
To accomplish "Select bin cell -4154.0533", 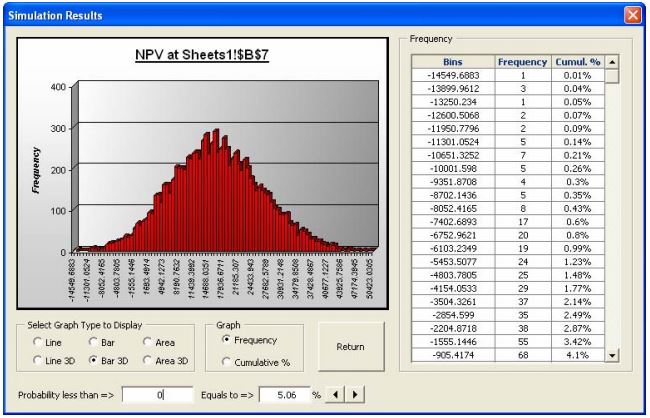I will [x=453, y=288].
